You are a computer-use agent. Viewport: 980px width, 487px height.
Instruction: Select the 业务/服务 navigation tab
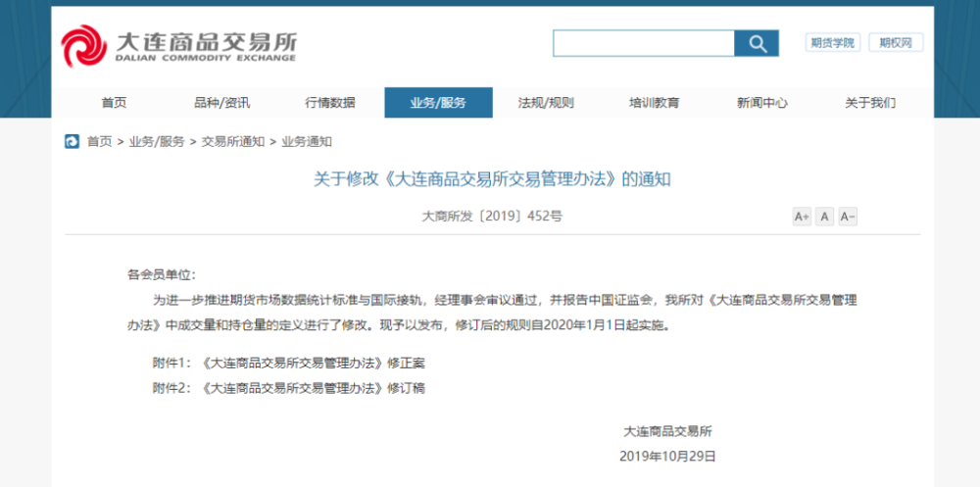coord(438,103)
